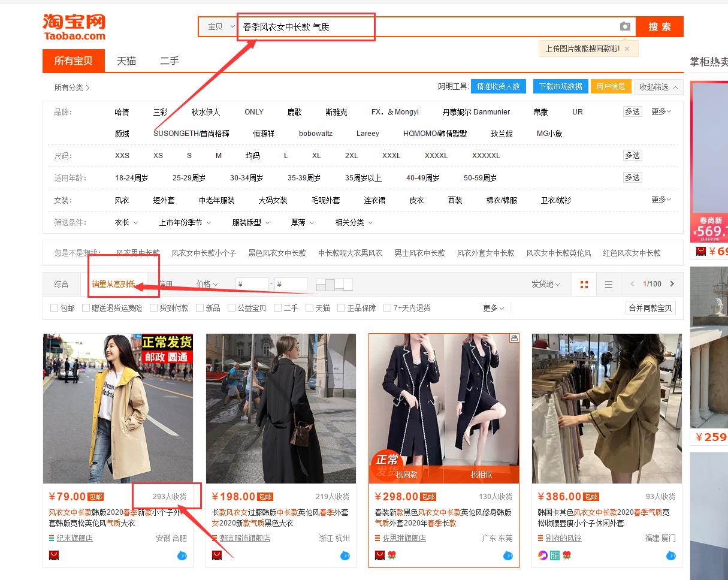Select the 天猫 tab
728x580 pixels.
click(x=126, y=61)
